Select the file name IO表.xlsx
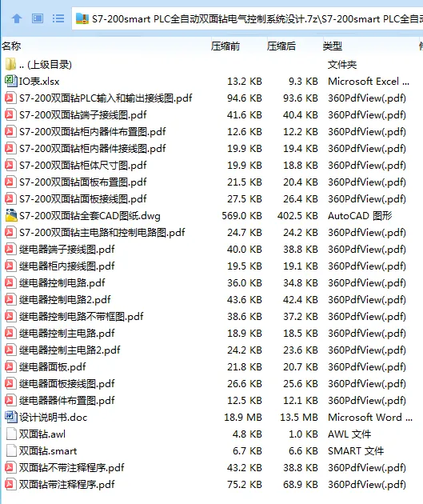Image resolution: width=423 pixels, height=504 pixels. tap(39, 82)
